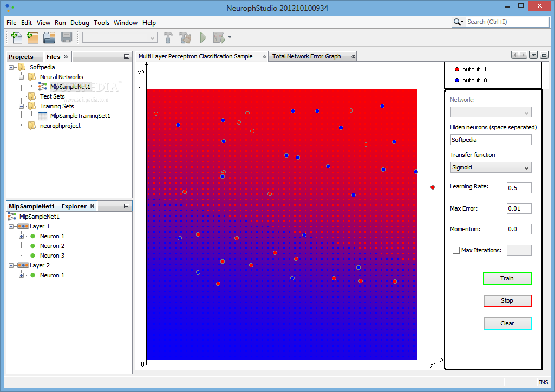Maximize the editor window area

tap(544, 55)
